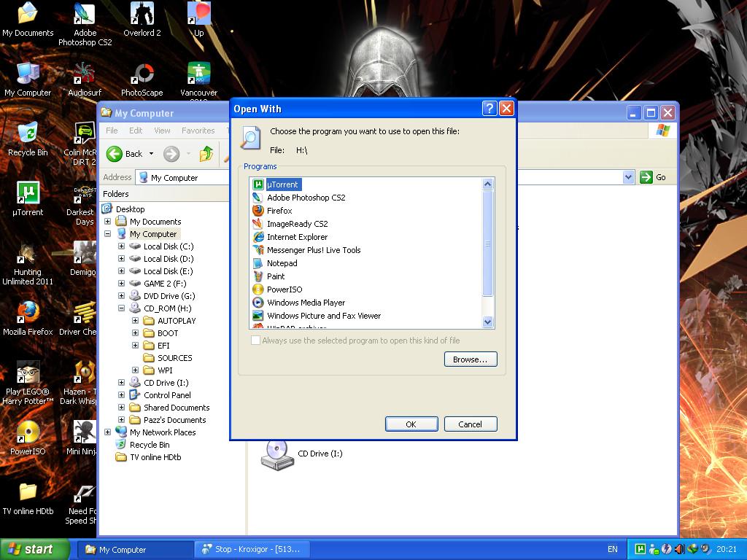747x560 pixels.
Task: Click the Open With help question-mark button
Action: point(489,109)
